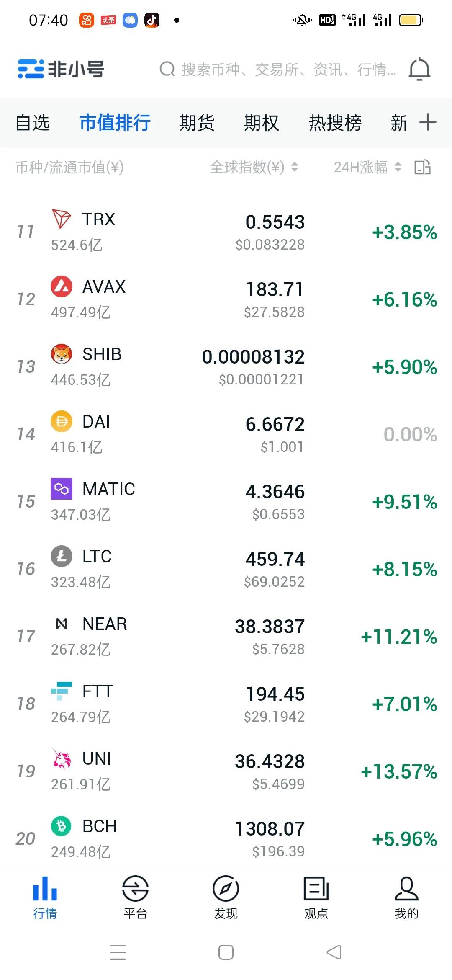Open the notification bell
Screen dimensions: 452x980
coord(419,69)
